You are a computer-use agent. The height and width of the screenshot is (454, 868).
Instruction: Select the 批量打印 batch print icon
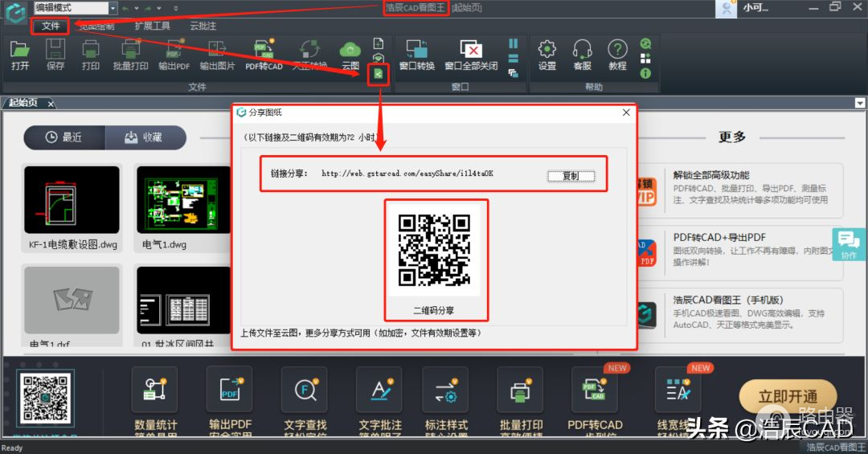tap(131, 50)
